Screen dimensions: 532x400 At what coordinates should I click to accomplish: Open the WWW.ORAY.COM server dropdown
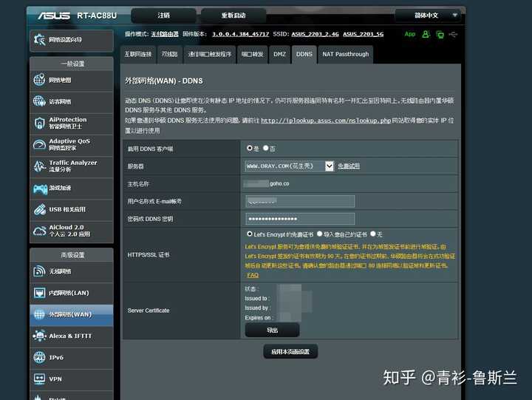coord(289,166)
